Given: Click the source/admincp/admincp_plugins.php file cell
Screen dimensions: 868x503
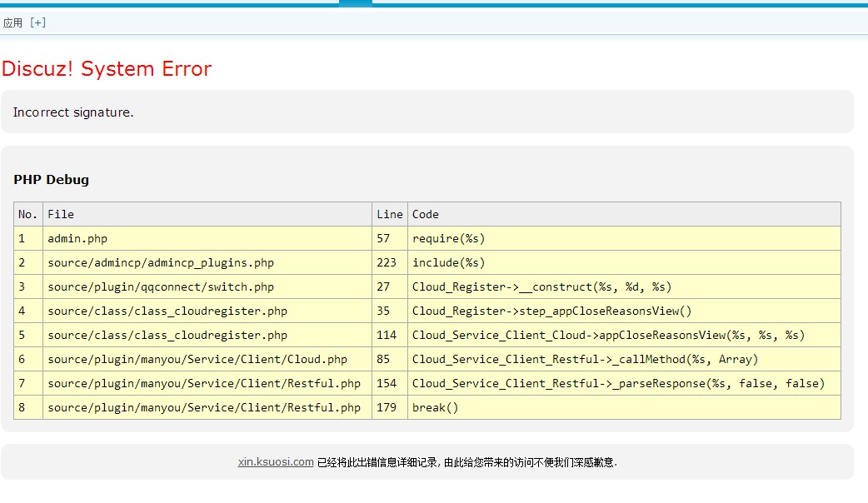Looking at the screenshot, I should pos(161,262).
